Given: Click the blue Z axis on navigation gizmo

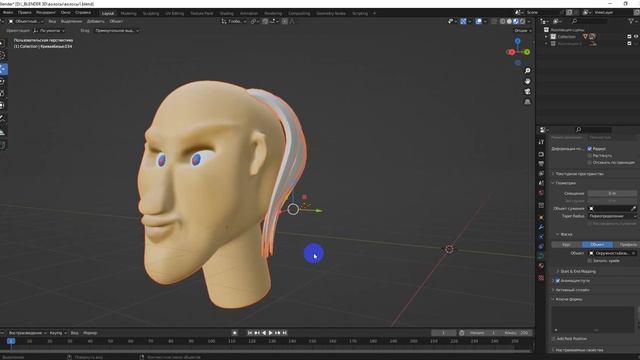Looking at the screenshot, I should pos(518,41).
